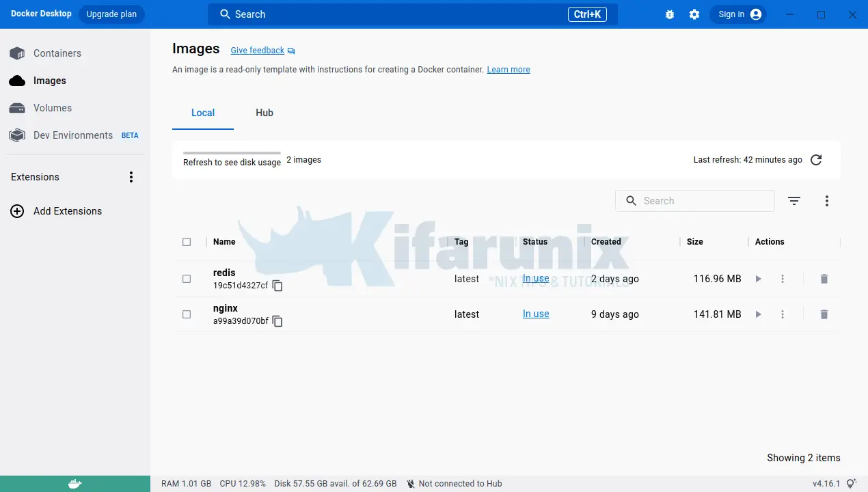Run the nginx image
Screen dimensions: 868x492
pos(758,314)
